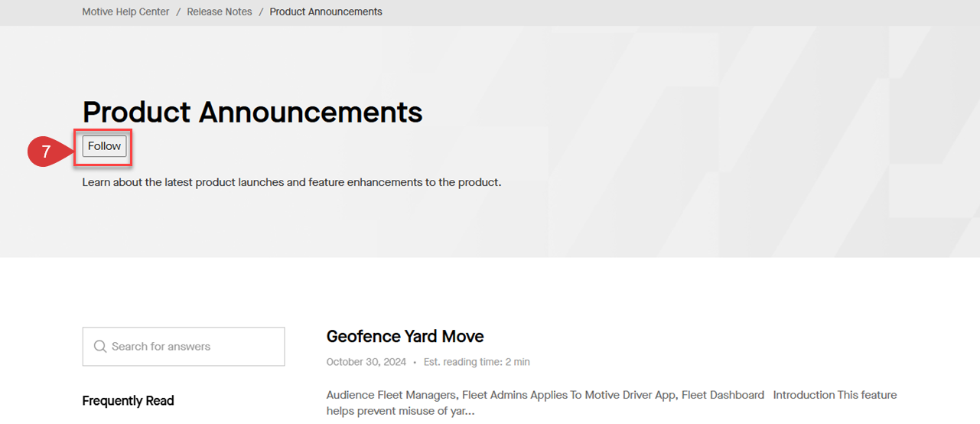Click the magnifier icon in search box

(x=100, y=347)
